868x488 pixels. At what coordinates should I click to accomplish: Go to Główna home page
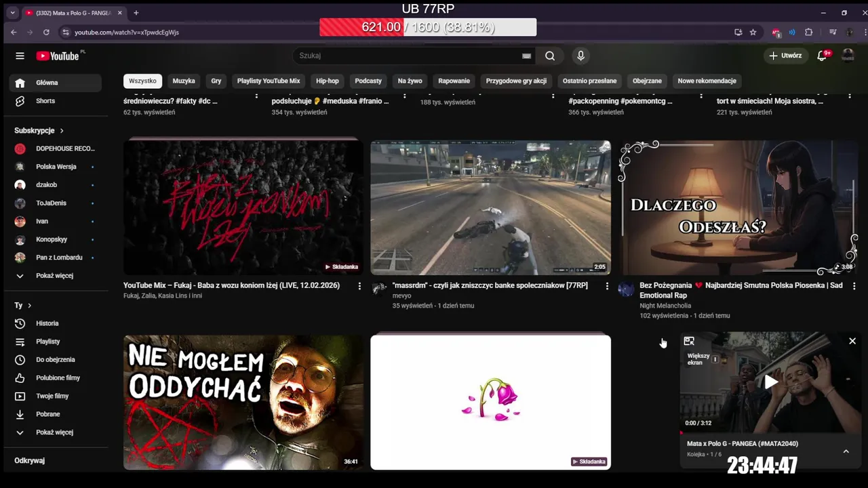56,83
